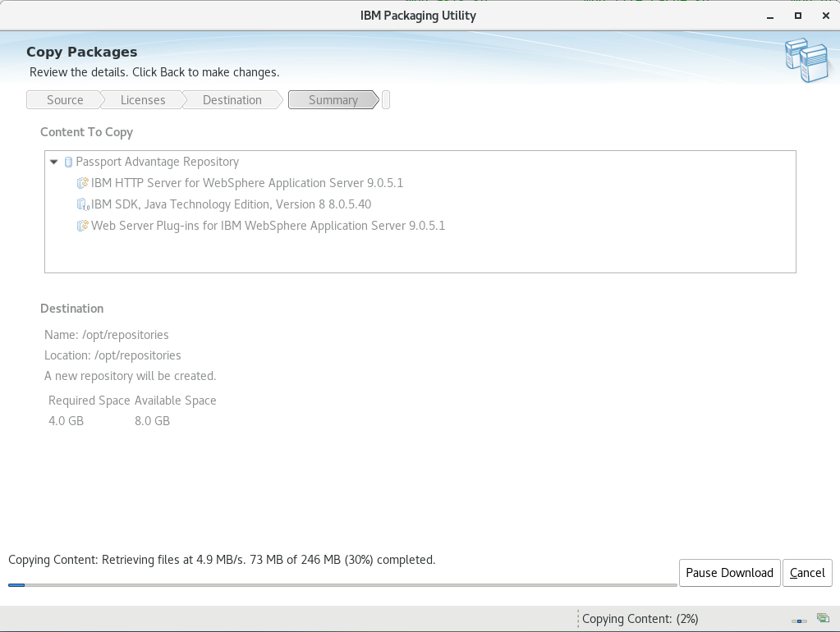Click 'Review the details' instruction text
The width and height of the screenshot is (840, 632).
(x=154, y=72)
